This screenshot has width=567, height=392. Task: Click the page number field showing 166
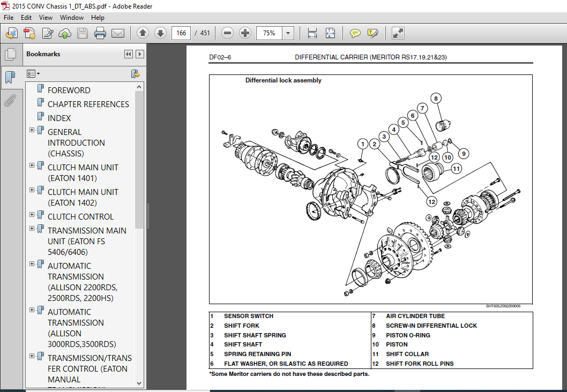(181, 33)
